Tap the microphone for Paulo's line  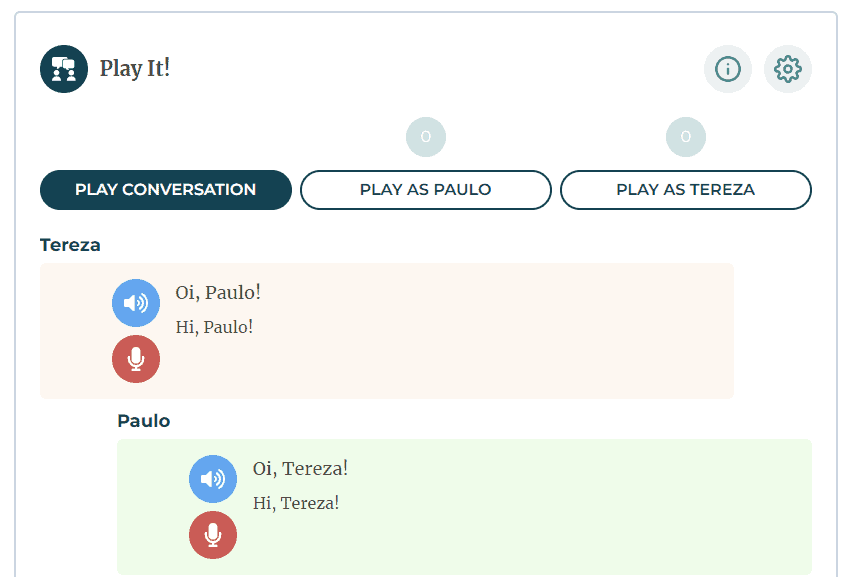tap(213, 535)
